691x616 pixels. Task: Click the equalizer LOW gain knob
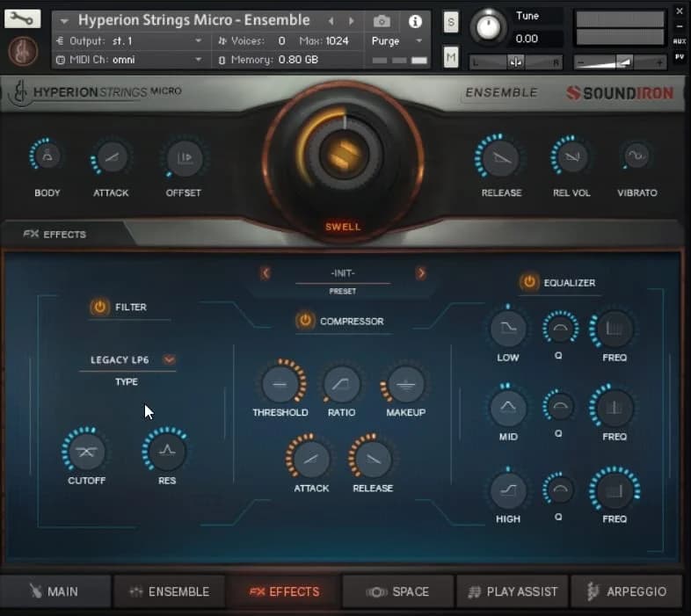point(508,329)
